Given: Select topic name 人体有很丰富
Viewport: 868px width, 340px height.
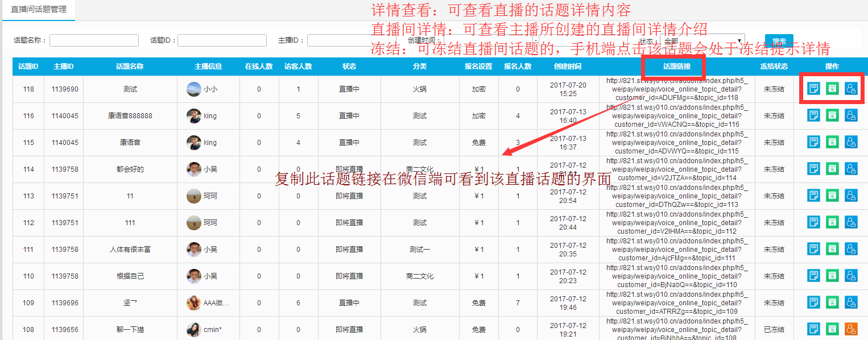Looking at the screenshot, I should 130,249.
